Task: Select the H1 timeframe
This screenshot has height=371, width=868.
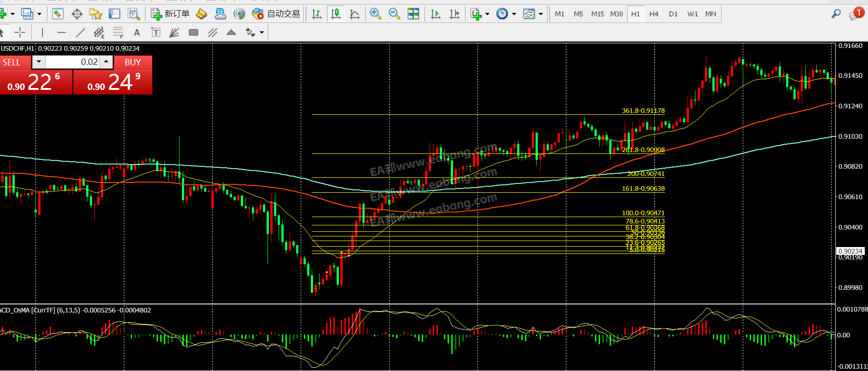Action: pyautogui.click(x=635, y=14)
